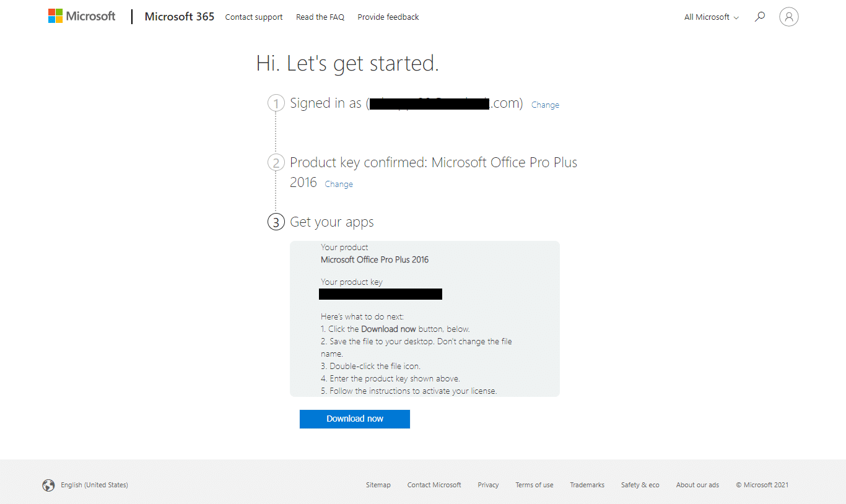Open Read the FAQ link
846x504 pixels.
coord(320,17)
